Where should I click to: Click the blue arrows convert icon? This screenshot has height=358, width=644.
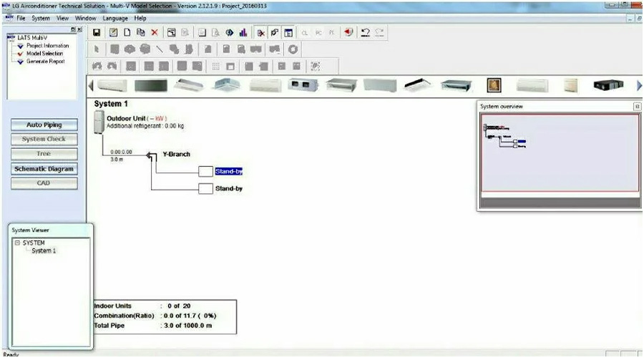tap(230, 32)
